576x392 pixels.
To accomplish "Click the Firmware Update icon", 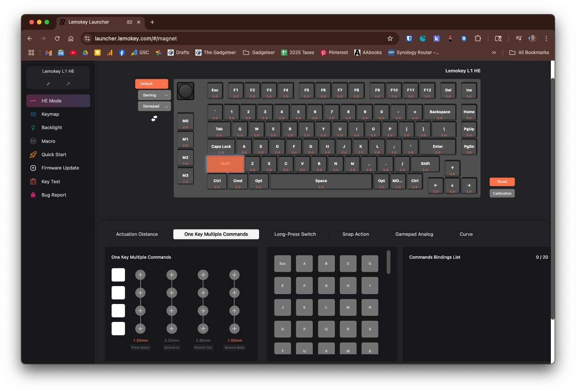I will [33, 168].
